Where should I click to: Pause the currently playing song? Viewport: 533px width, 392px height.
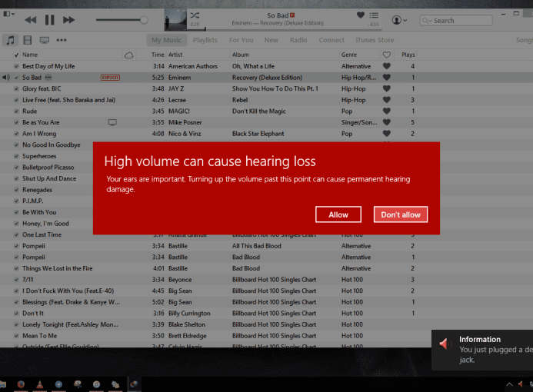pos(50,20)
